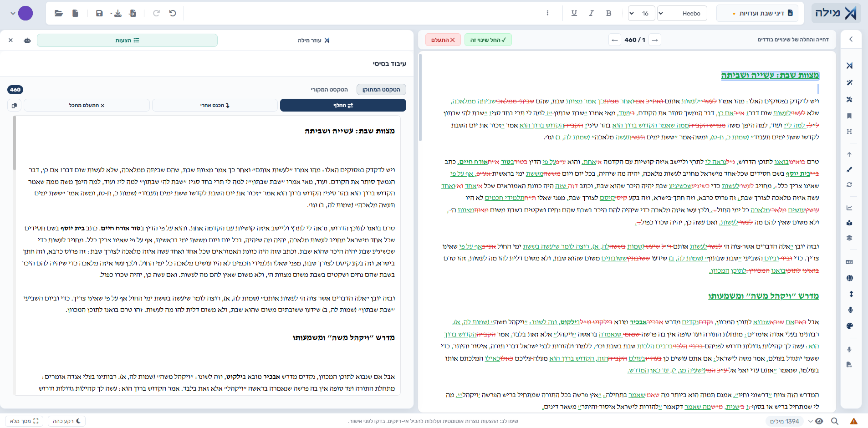Open the wrench tools sidebar icon
Viewport: 868px width, 428px height.
tap(849, 99)
